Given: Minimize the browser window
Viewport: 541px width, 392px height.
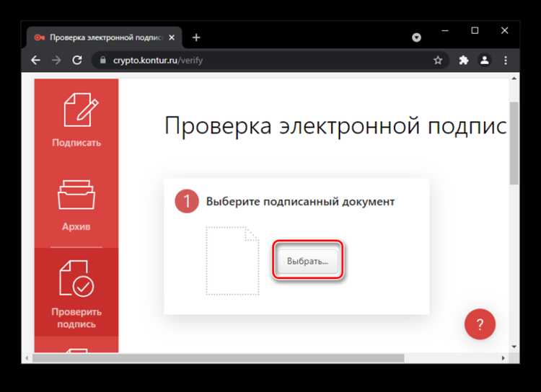Looking at the screenshot, I should [445, 31].
